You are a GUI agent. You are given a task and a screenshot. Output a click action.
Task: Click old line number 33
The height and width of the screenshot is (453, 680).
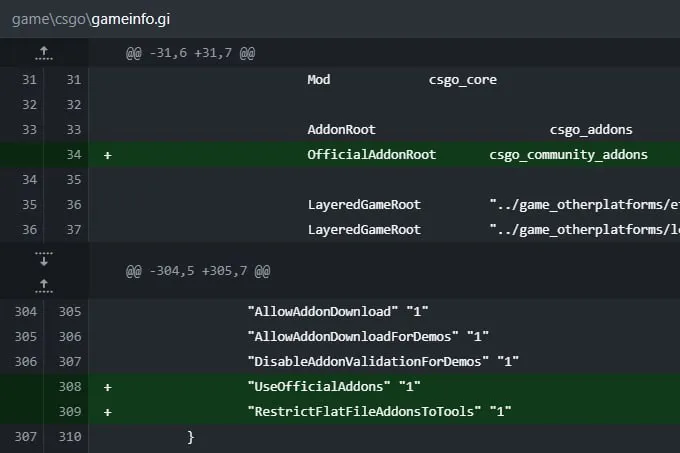pos(29,130)
